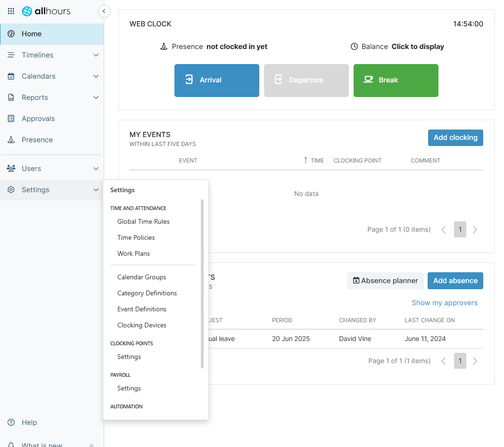This screenshot has height=447, width=504.
Task: Click the Presence sidebar icon
Action: pos(11,140)
